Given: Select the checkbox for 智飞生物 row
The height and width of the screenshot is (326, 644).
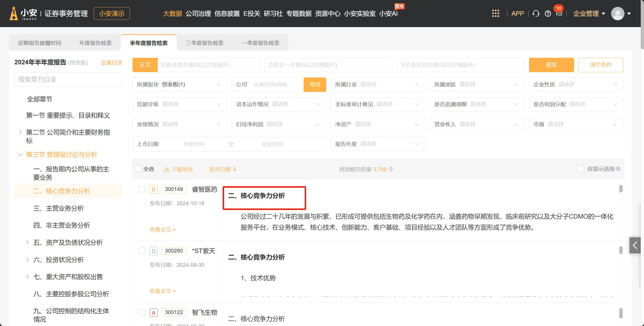Looking at the screenshot, I should [x=142, y=312].
